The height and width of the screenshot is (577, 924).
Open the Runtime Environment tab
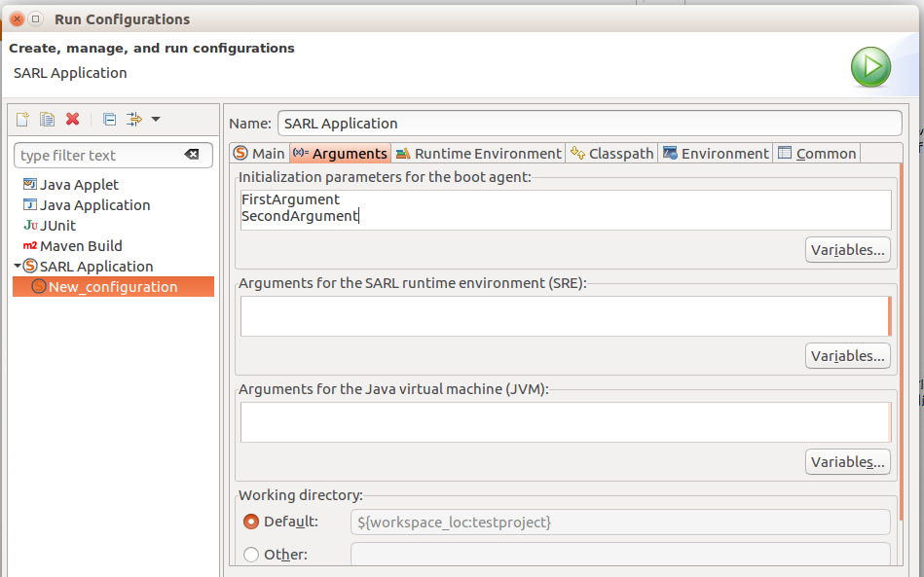478,154
